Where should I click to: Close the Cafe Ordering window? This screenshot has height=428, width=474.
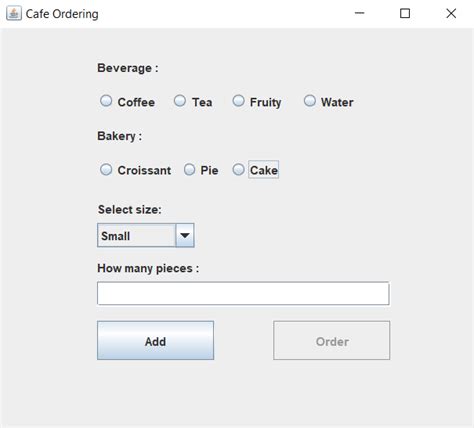click(x=451, y=13)
